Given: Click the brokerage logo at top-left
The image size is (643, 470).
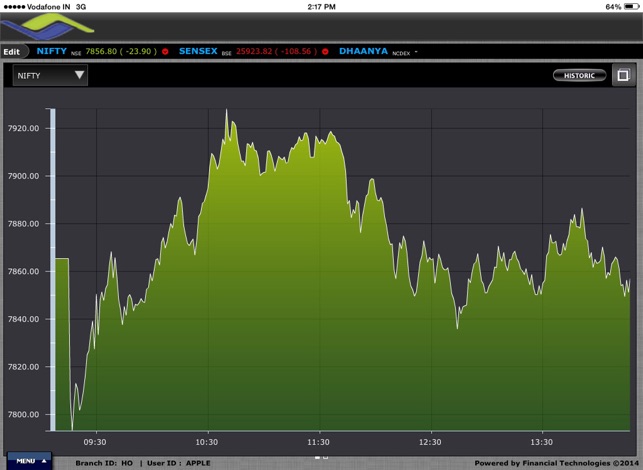Looking at the screenshot, I should pos(47,27).
